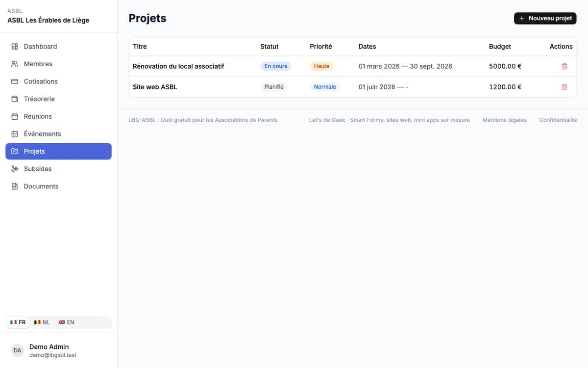Open the Mentions légales link
Viewport: 588px width, 368px height.
coord(504,120)
